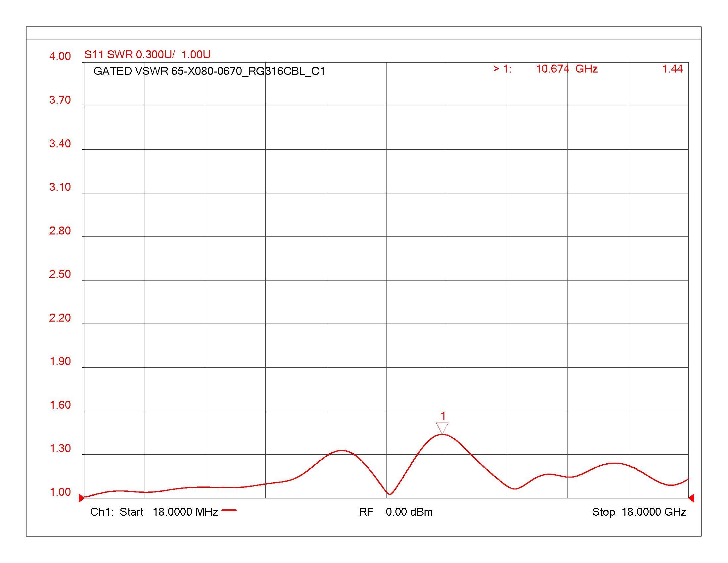Click marker value readout 1.44
The height and width of the screenshot is (563, 728).
click(x=672, y=69)
